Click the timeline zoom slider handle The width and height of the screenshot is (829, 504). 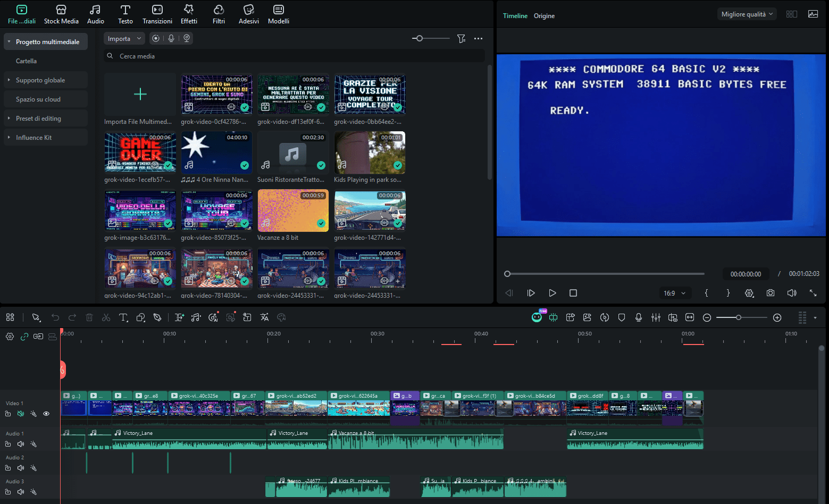(x=739, y=317)
